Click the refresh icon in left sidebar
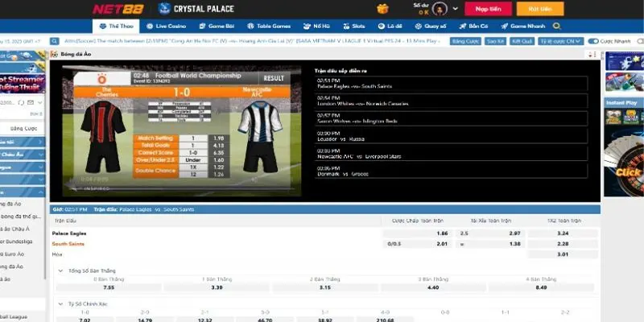The width and height of the screenshot is (644, 322). tap(21, 103)
